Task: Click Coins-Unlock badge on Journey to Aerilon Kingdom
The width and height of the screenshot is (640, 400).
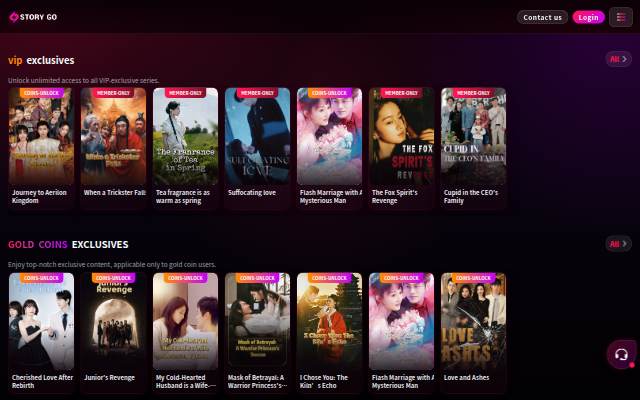Action: (x=42, y=93)
